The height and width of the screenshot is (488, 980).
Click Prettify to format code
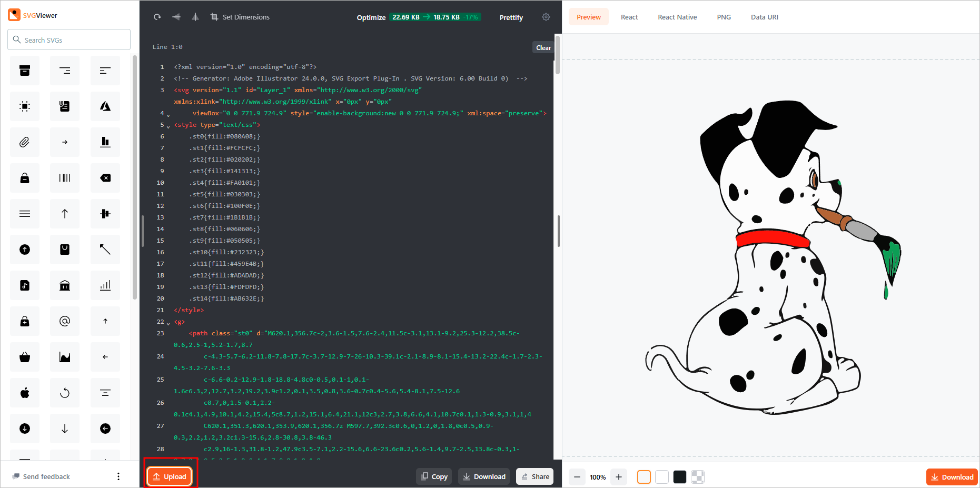click(x=511, y=17)
